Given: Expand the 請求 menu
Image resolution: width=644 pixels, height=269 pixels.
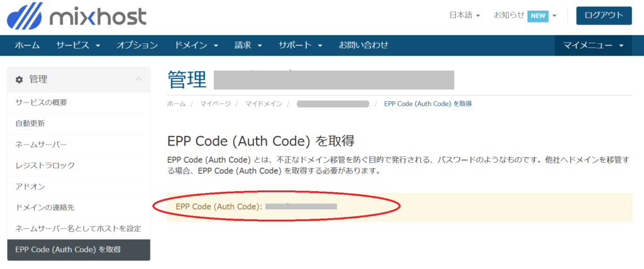Looking at the screenshot, I should click(248, 45).
